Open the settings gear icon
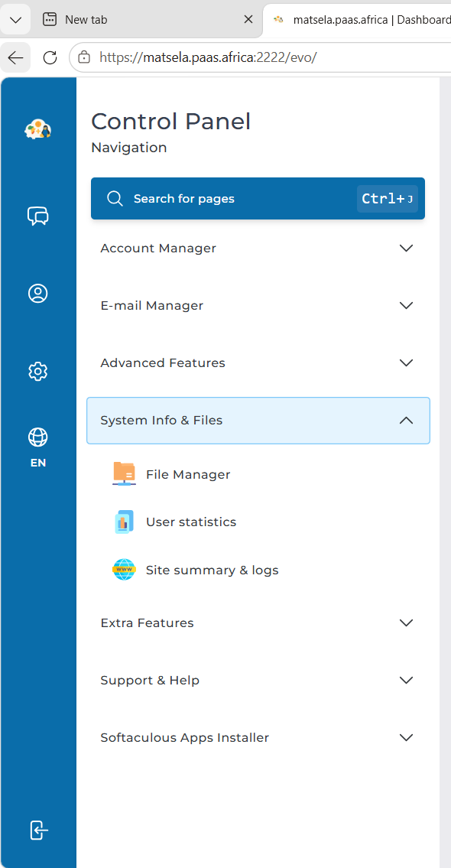This screenshot has width=451, height=868. pyautogui.click(x=37, y=371)
